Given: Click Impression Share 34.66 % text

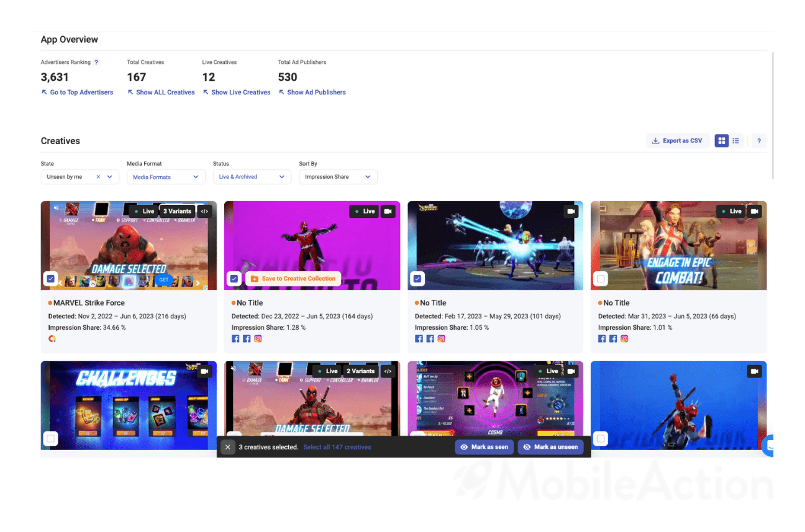Looking at the screenshot, I should 87,328.
